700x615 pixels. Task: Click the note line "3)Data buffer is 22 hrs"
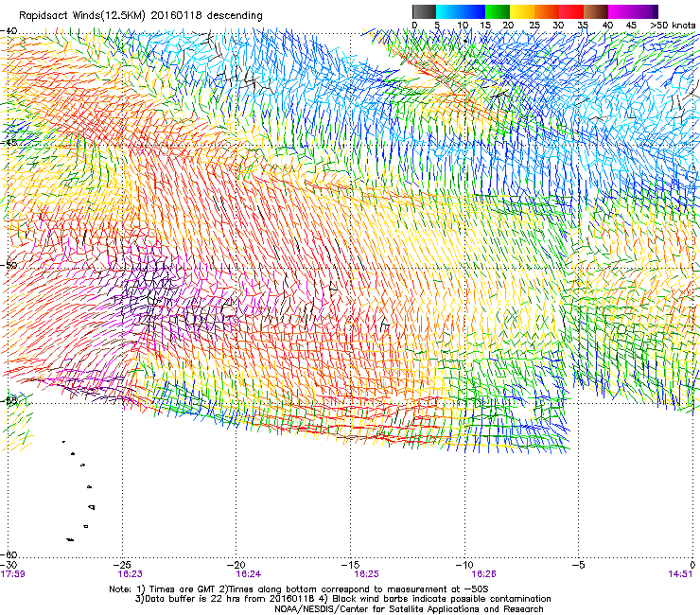342,599
